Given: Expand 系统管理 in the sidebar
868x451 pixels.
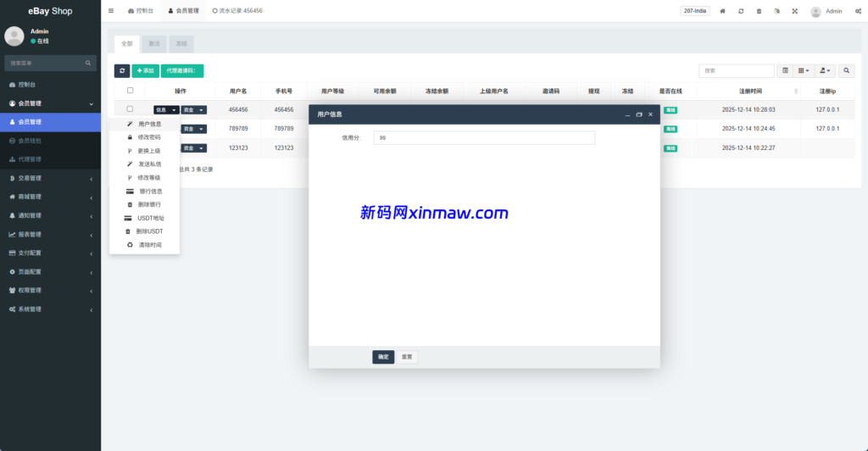Looking at the screenshot, I should (x=50, y=309).
